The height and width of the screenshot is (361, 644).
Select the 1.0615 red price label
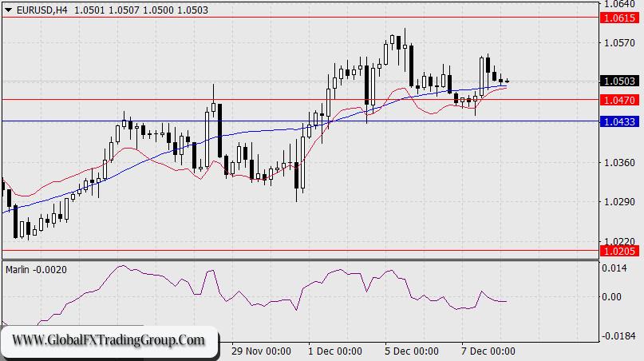[620, 18]
